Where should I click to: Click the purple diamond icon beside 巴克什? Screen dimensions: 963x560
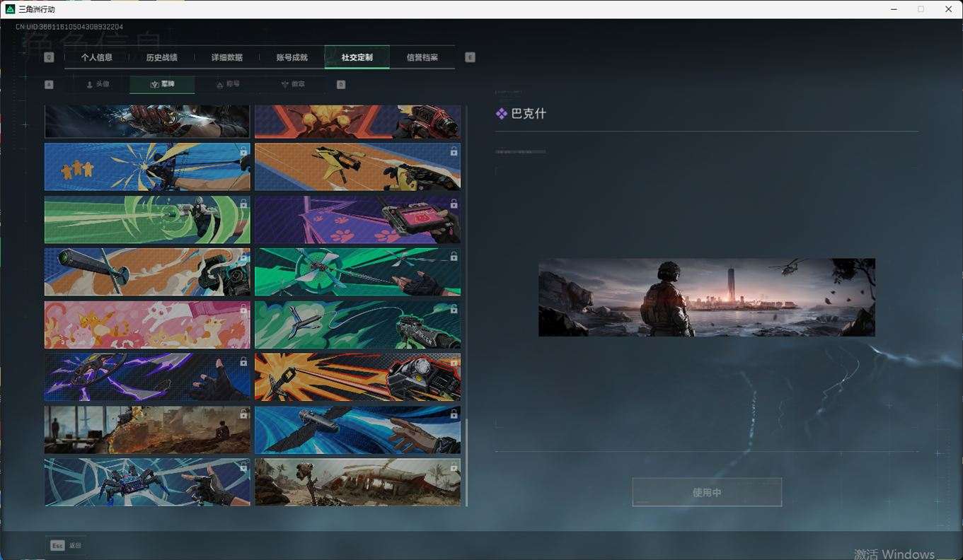(x=501, y=114)
